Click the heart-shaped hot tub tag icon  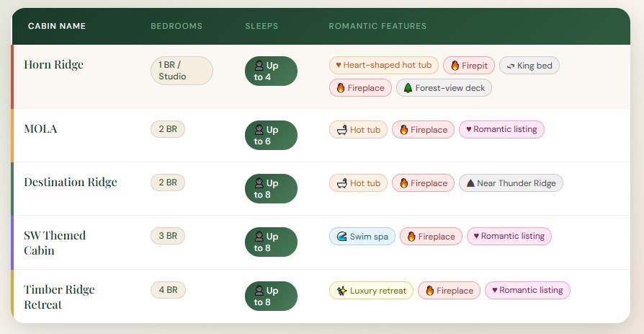click(x=339, y=65)
